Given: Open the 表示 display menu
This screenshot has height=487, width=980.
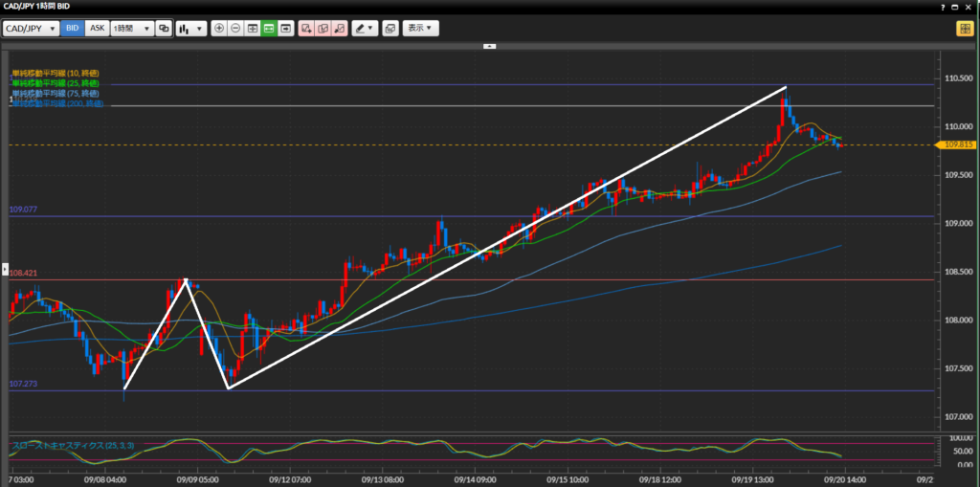Looking at the screenshot, I should [x=420, y=29].
